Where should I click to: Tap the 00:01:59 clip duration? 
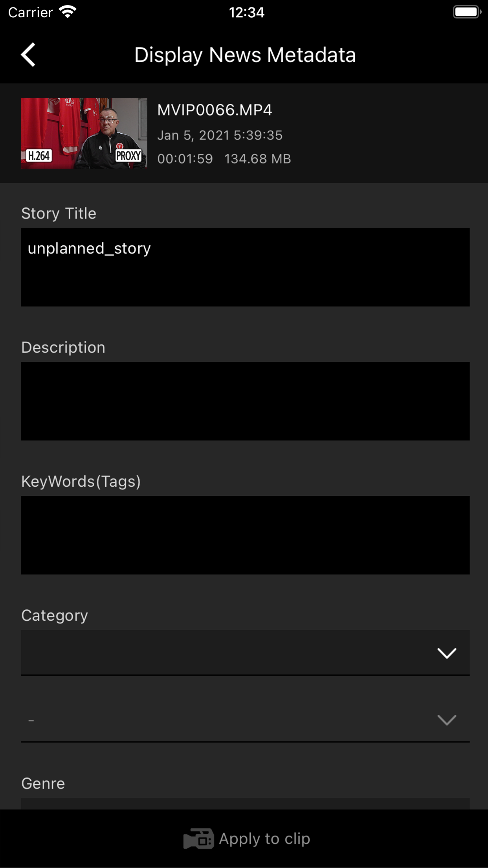coord(185,159)
